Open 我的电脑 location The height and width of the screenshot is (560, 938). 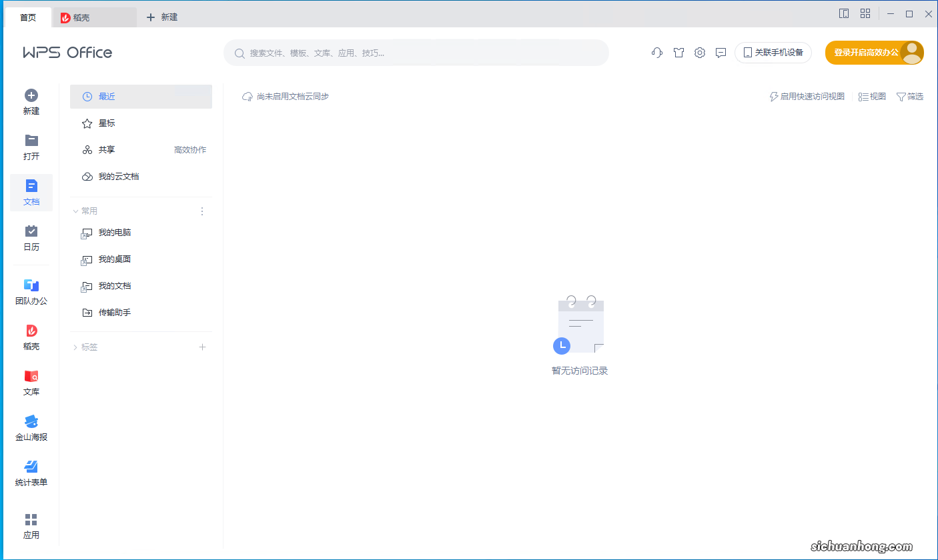pyautogui.click(x=141, y=233)
